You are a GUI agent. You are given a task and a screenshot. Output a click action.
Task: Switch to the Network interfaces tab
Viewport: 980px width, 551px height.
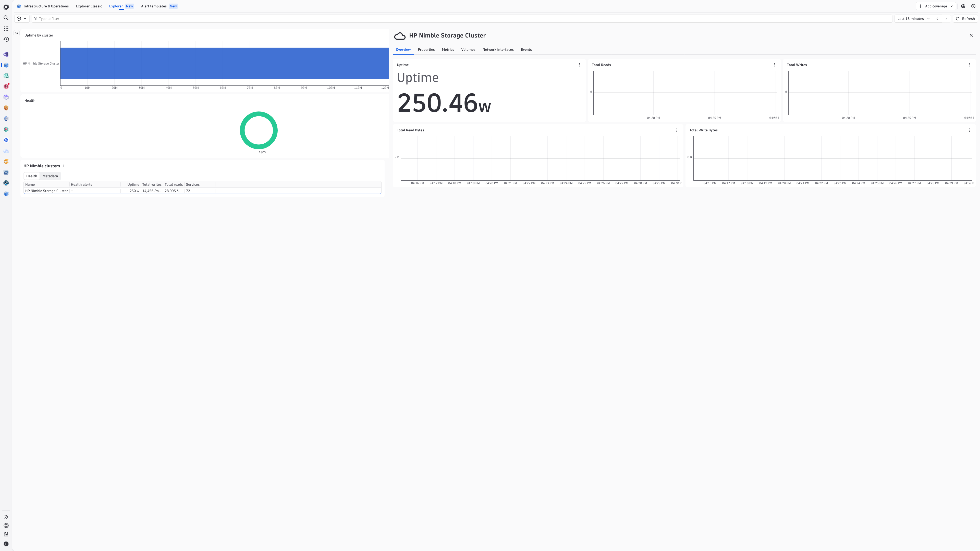coord(498,49)
